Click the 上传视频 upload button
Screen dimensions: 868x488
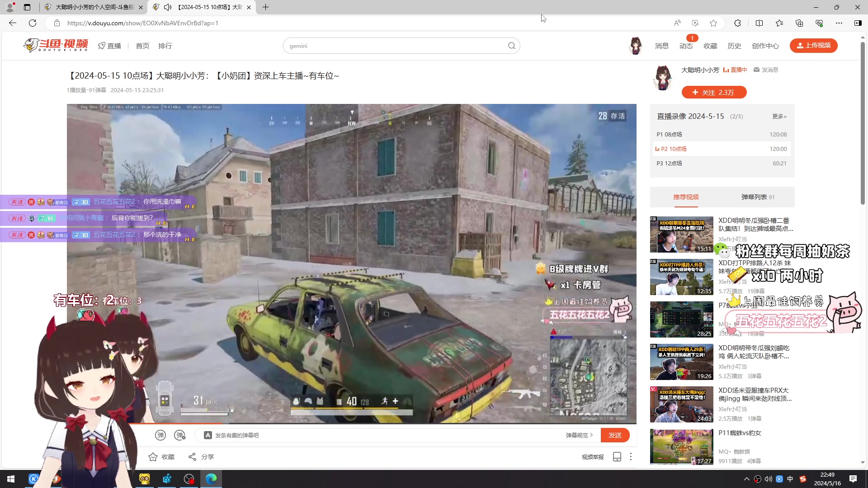coord(813,45)
